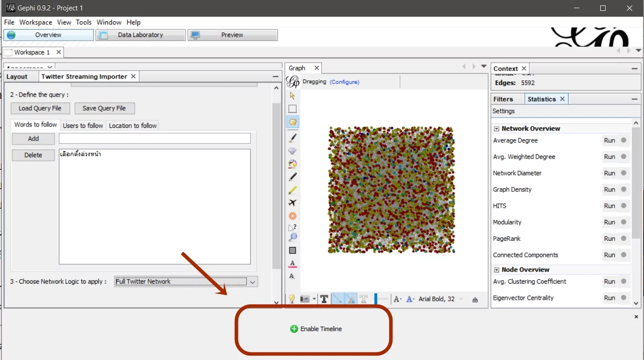644x360 pixels.
Task: Expand the bottom graph settings panel arrow
Action: click(475, 299)
